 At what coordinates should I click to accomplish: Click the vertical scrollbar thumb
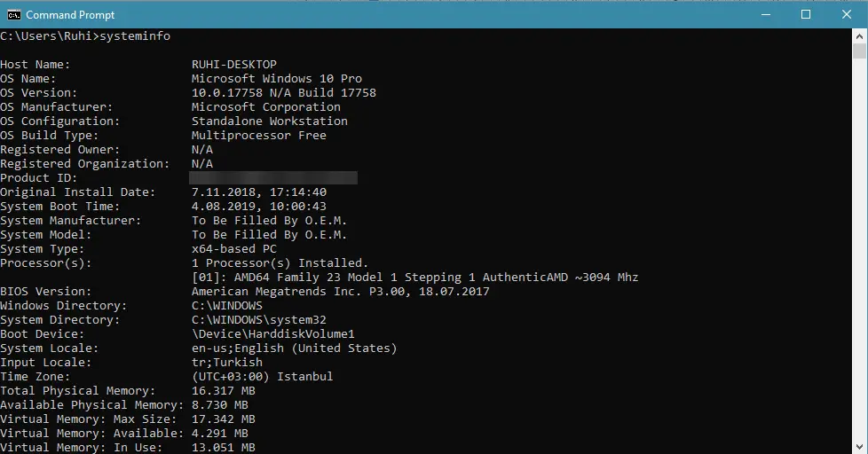pos(859,51)
